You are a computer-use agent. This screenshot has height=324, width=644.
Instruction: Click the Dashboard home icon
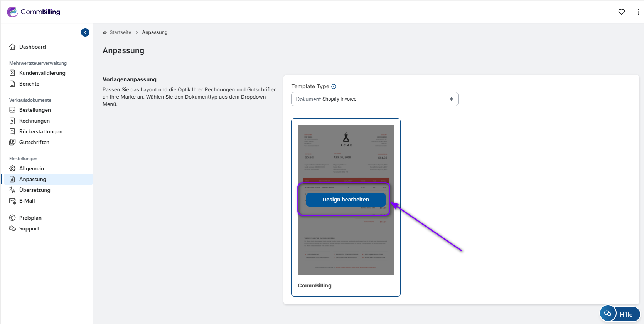click(12, 47)
